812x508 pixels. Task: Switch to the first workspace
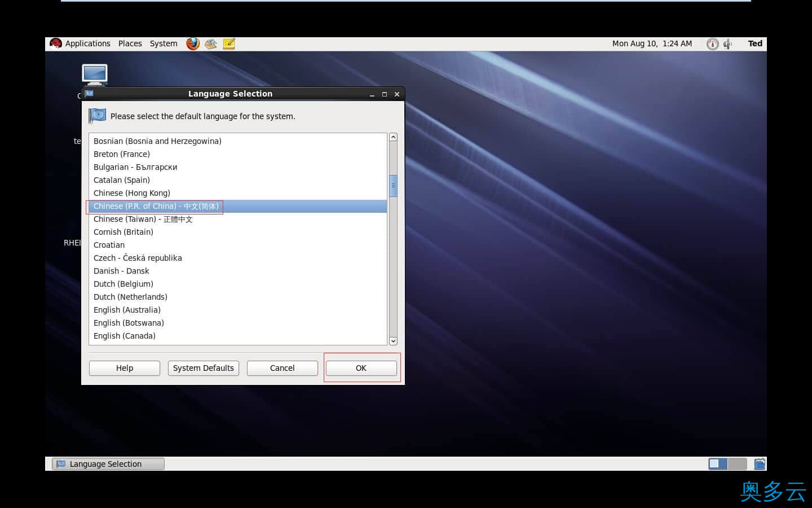(x=718, y=464)
